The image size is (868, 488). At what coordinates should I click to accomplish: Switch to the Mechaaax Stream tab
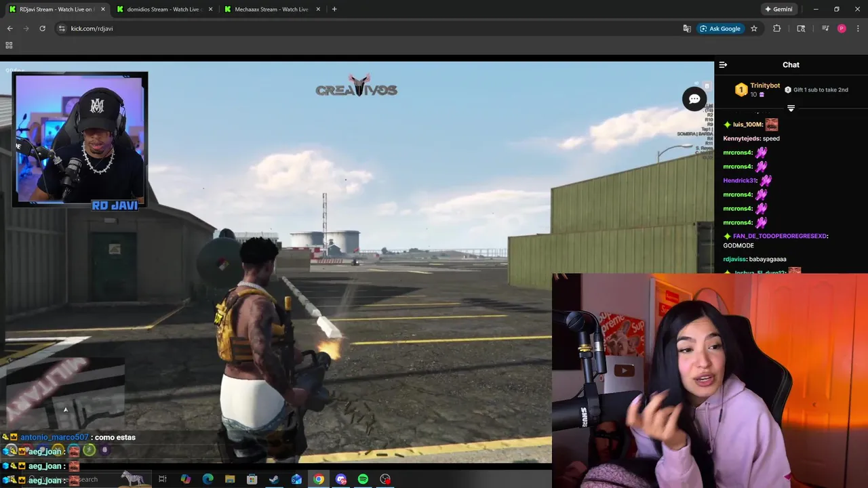pyautogui.click(x=272, y=9)
